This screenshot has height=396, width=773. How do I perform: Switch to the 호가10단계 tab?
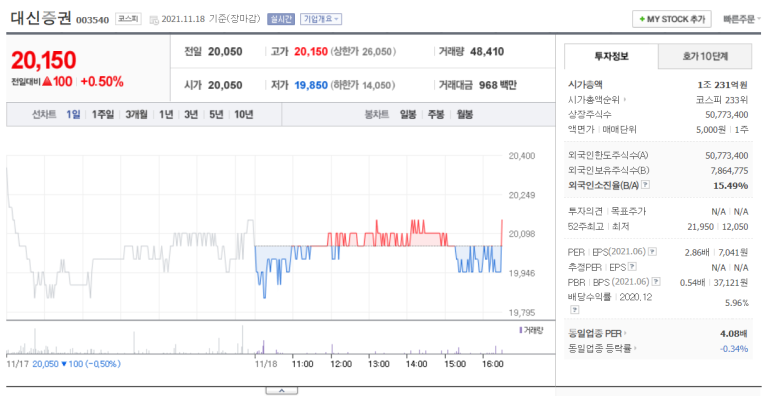[x=705, y=56]
